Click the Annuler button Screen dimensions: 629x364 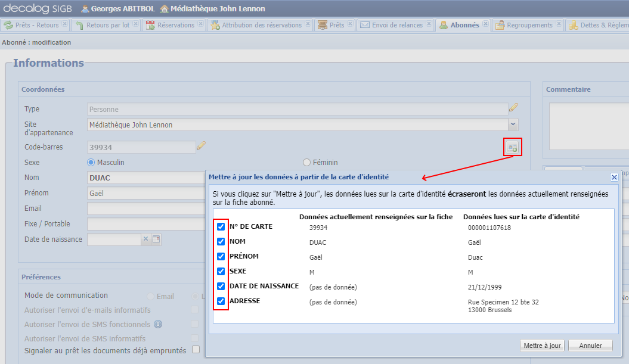coord(590,346)
